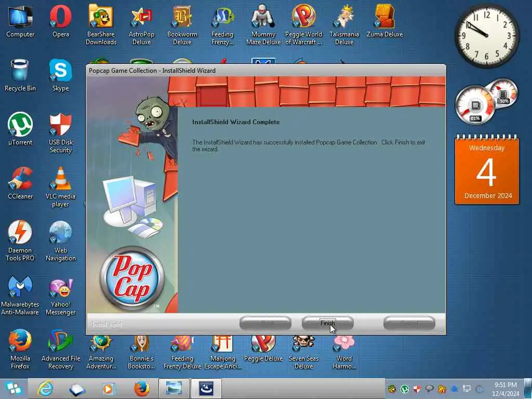Screen dimensions: 532x399
Task: Click the "InstallShield Wizard Complete" heading
Action: 236,122
